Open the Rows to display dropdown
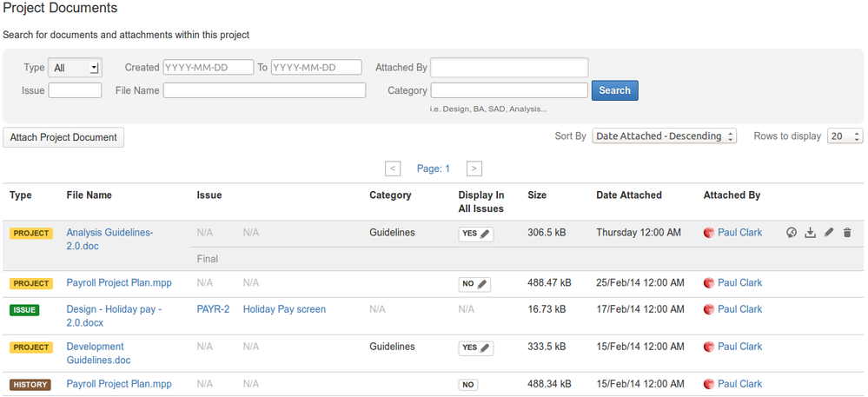The width and height of the screenshot is (868, 397). (x=845, y=136)
